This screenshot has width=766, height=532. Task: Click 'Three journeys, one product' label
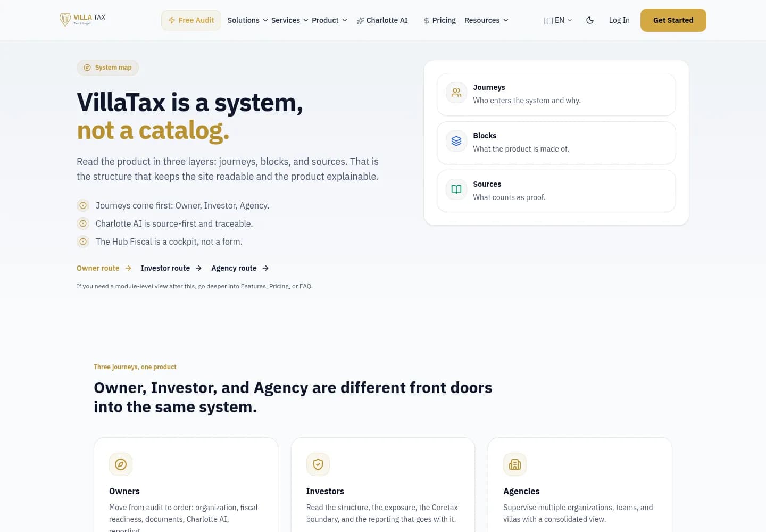pos(135,367)
